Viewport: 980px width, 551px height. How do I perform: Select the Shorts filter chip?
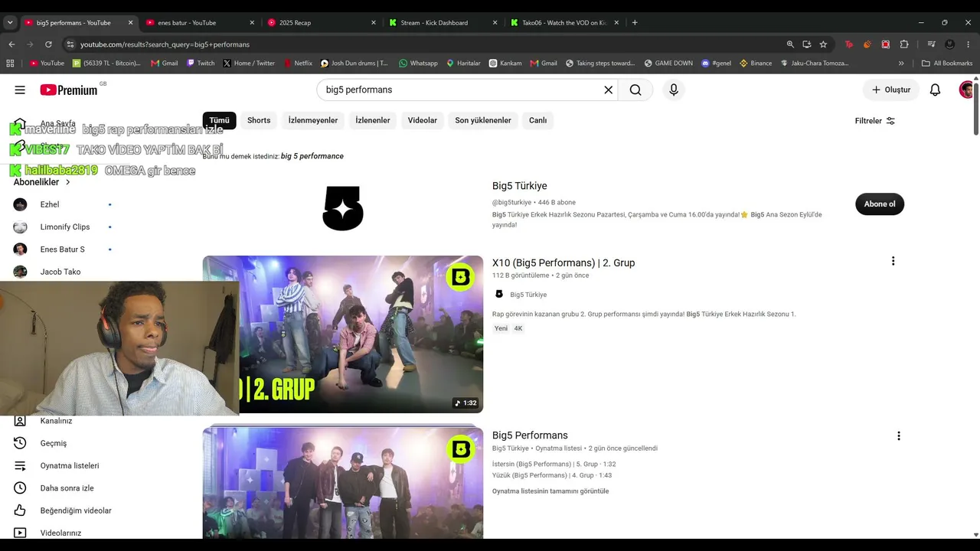pyautogui.click(x=259, y=120)
